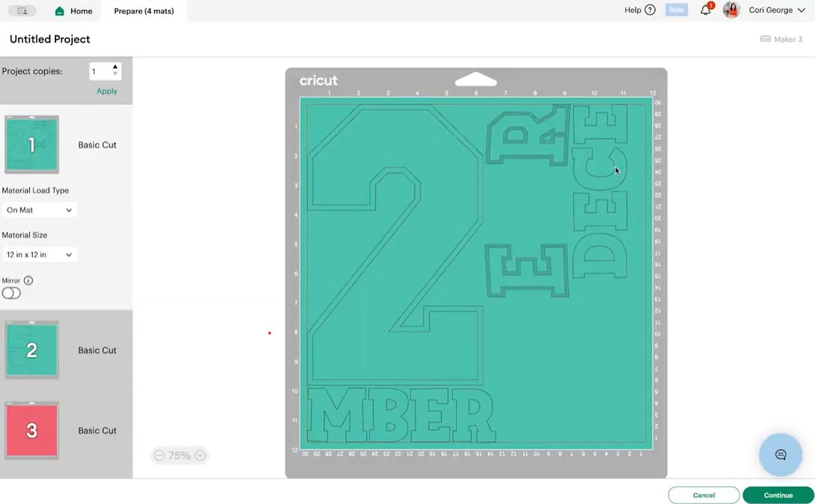Click Basic Cut label for mat 2
Screen dimensions: 815x504
[x=98, y=350]
